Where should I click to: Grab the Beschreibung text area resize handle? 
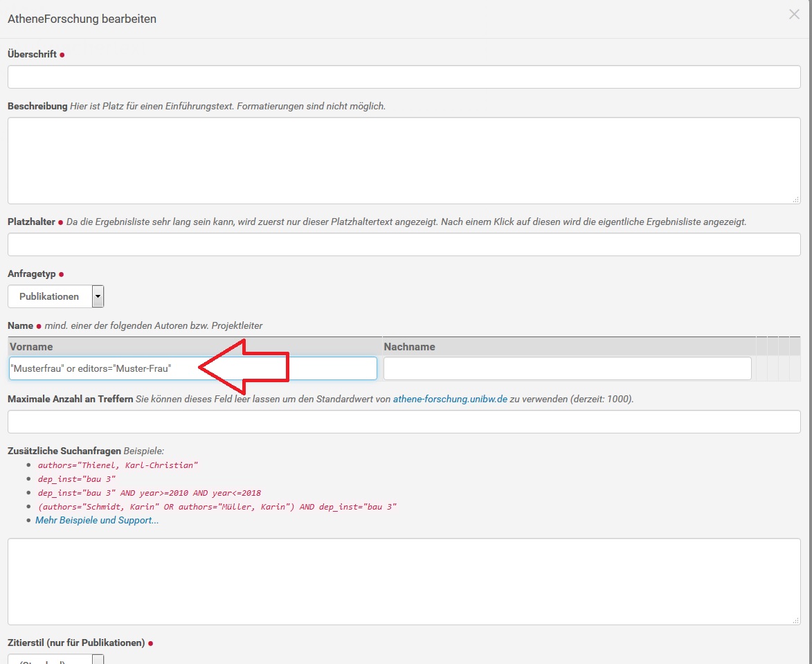point(796,199)
